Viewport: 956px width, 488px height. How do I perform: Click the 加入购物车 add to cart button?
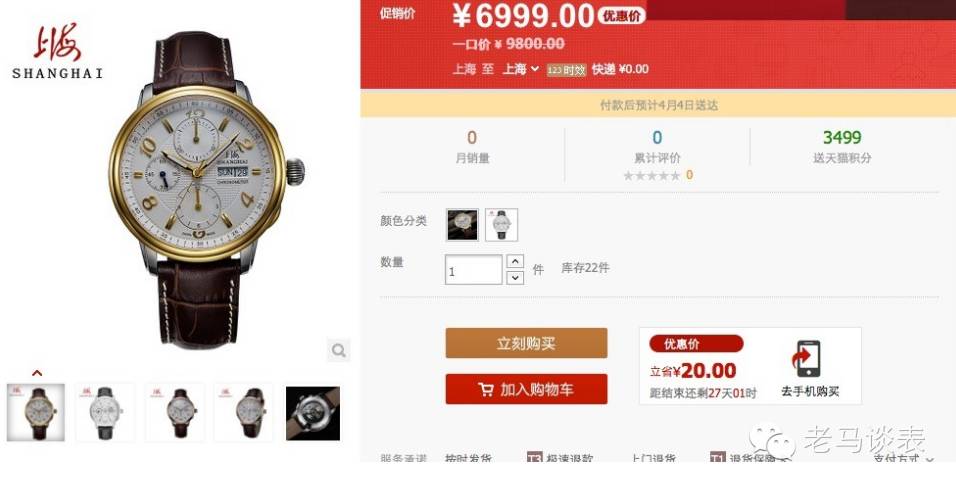pyautogui.click(x=526, y=389)
